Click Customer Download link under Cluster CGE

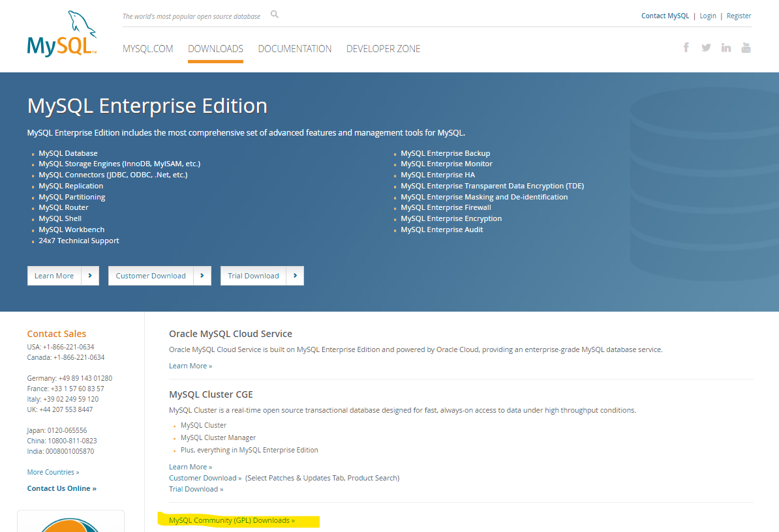click(205, 478)
